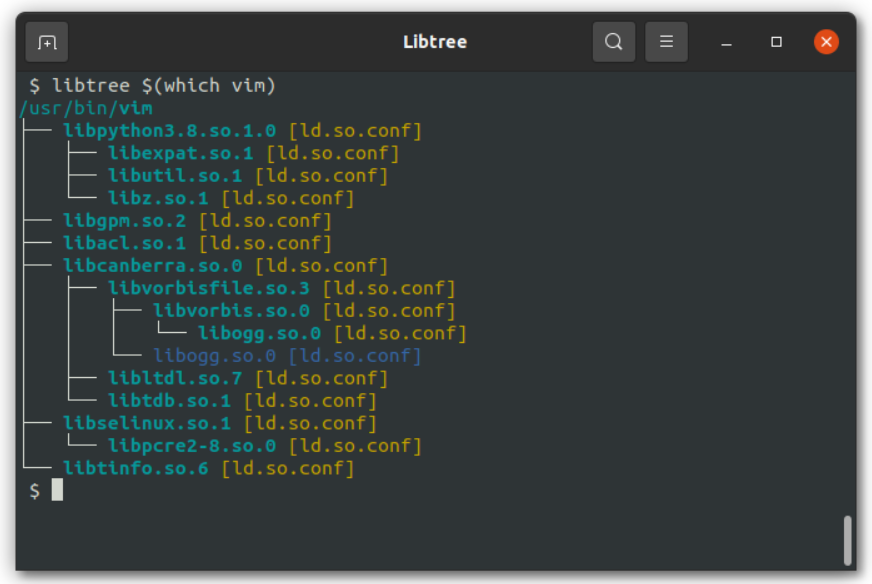872x584 pixels.
Task: Click on libtinfo.so.6 entry
Action: click(136, 468)
